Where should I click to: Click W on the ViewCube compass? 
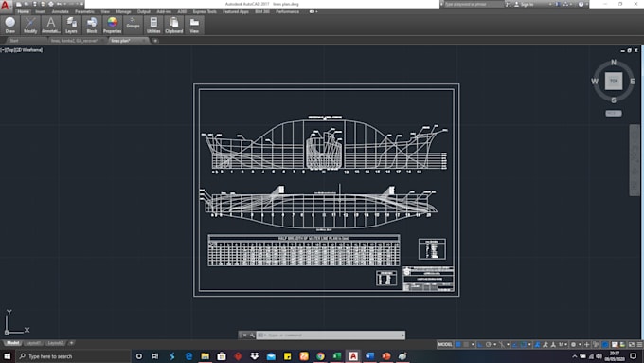click(595, 82)
